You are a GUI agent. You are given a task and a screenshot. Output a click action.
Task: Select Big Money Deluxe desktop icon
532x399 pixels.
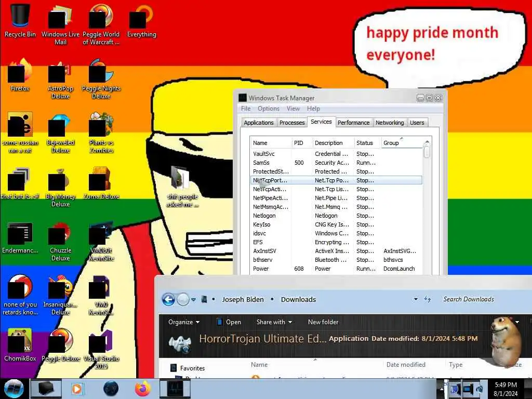click(x=60, y=187)
